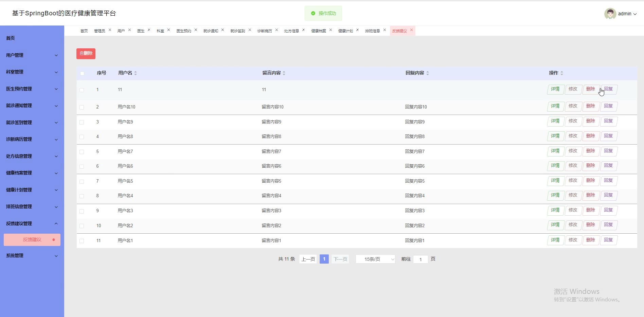This screenshot has width=644, height=317.
Task: Sort the table by 留言内容 column
Action: tap(284, 73)
